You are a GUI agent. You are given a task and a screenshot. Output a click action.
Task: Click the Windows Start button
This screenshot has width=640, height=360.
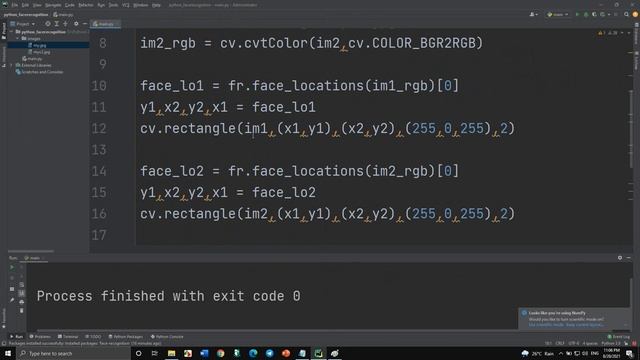click(7, 353)
